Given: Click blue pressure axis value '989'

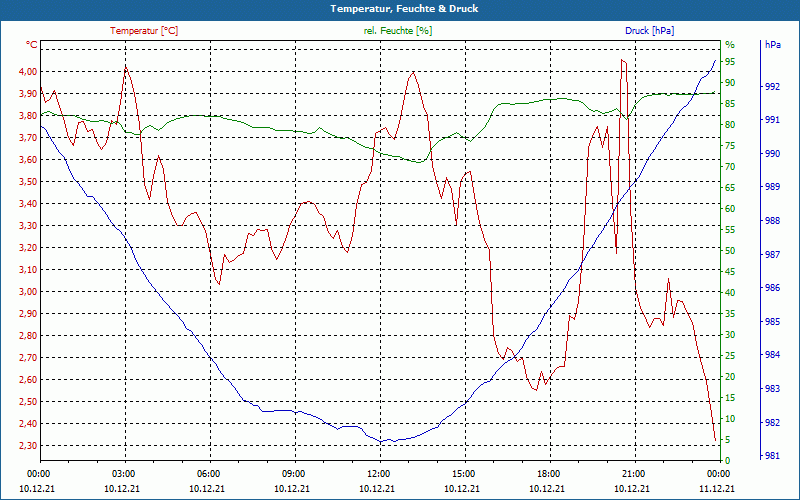Looking at the screenshot, I should [773, 187].
